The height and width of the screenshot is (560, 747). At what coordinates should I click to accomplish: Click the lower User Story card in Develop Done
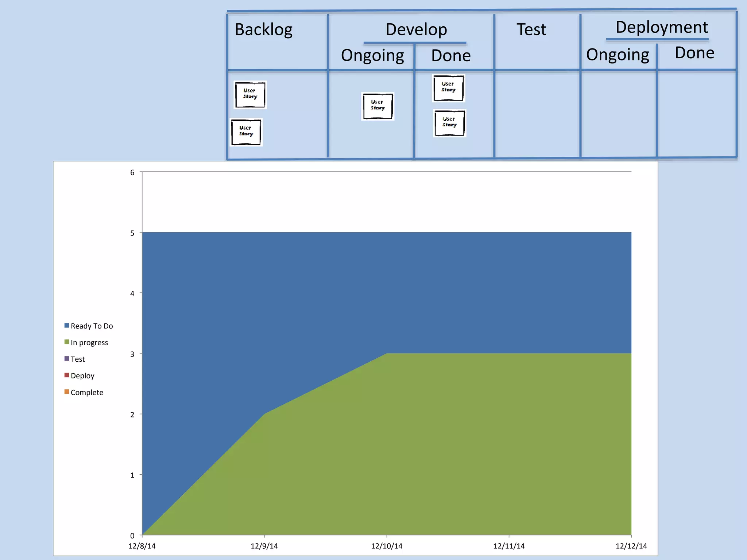coord(450,123)
